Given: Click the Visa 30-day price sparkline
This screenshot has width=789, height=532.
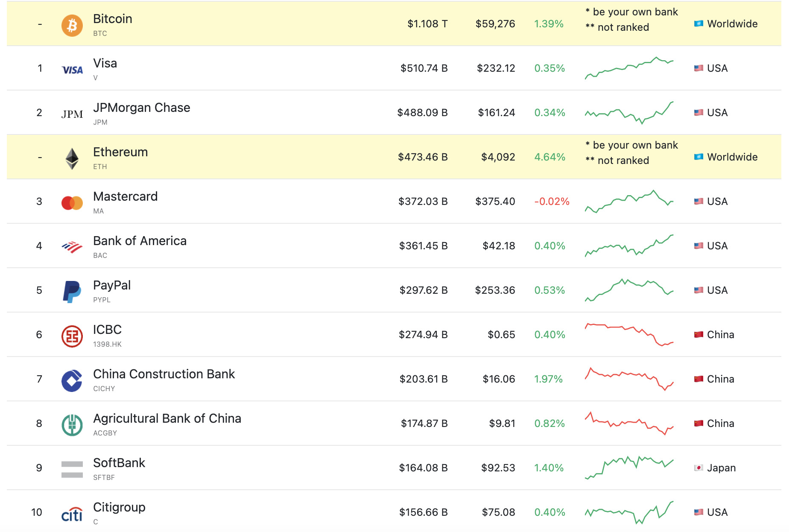Looking at the screenshot, I should [x=629, y=68].
